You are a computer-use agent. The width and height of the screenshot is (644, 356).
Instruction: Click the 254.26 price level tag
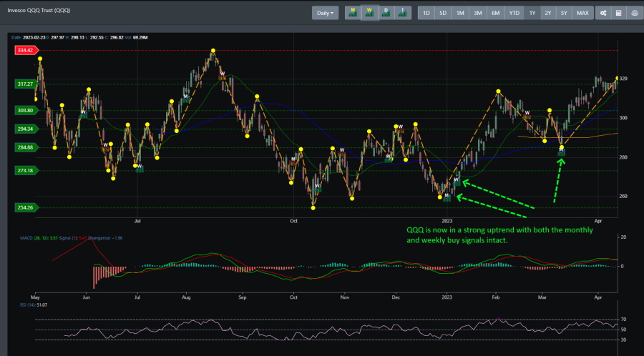point(26,207)
